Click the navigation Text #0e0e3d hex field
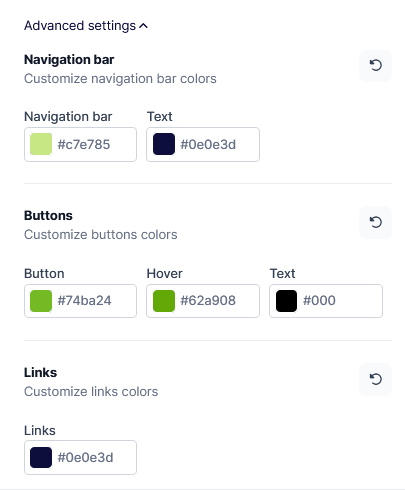405x490 pixels. coord(203,144)
